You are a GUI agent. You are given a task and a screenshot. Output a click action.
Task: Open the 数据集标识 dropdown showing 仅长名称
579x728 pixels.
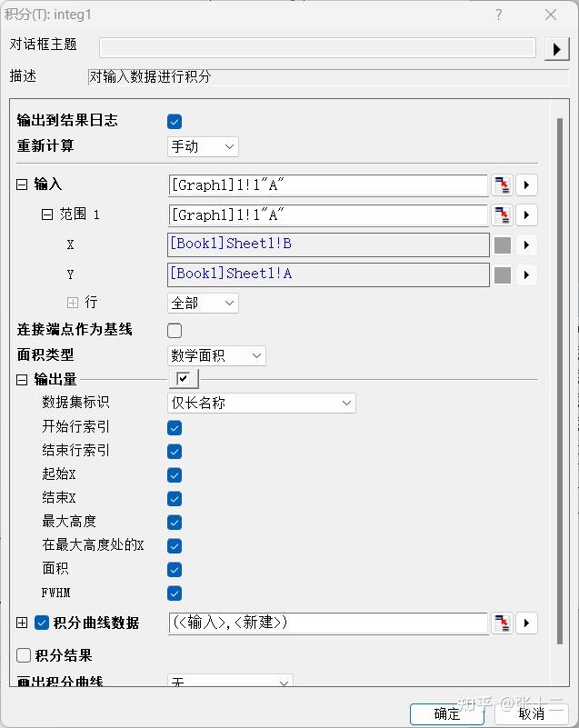coord(262,403)
